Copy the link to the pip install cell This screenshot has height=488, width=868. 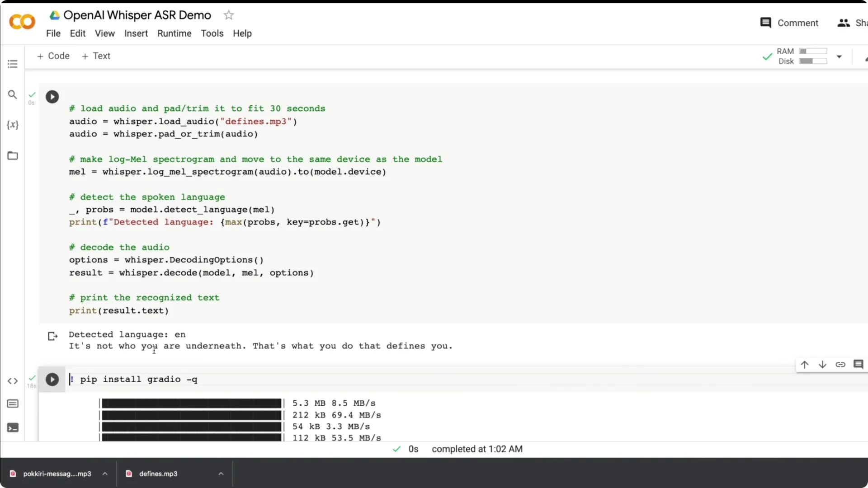[x=841, y=364]
